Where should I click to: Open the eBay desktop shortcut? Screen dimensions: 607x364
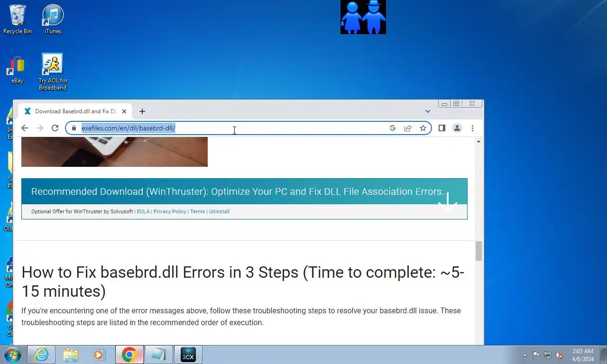click(x=18, y=70)
